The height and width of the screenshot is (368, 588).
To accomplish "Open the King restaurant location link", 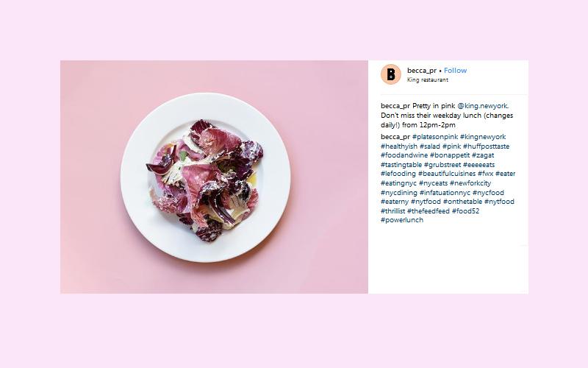I will pos(428,79).
